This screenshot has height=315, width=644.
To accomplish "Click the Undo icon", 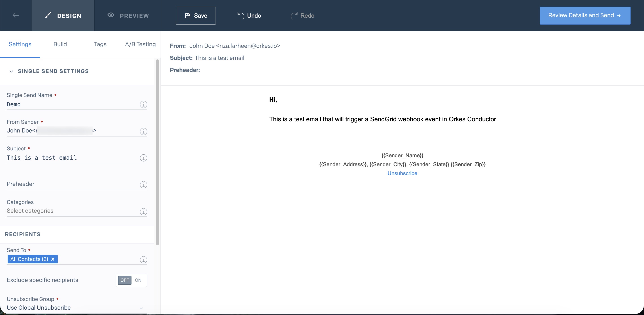I will [x=240, y=15].
